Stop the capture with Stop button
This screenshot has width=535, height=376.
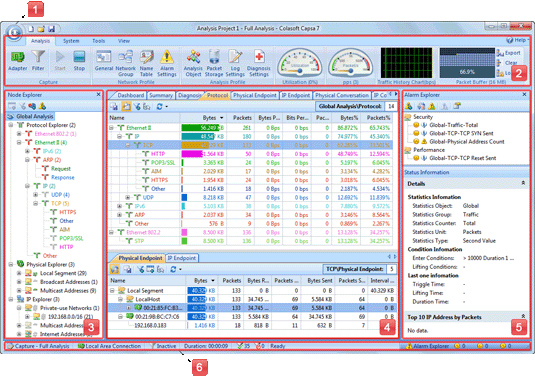(79, 61)
